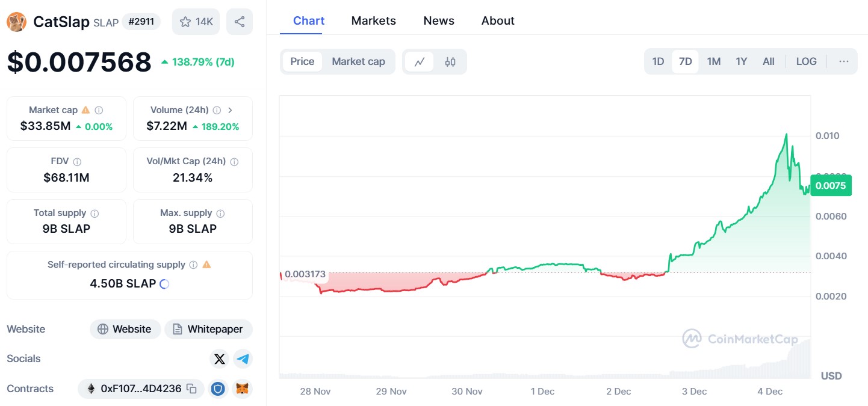The height and width of the screenshot is (406, 868).
Task: Click the CatSlap coin logo
Action: coord(16,22)
